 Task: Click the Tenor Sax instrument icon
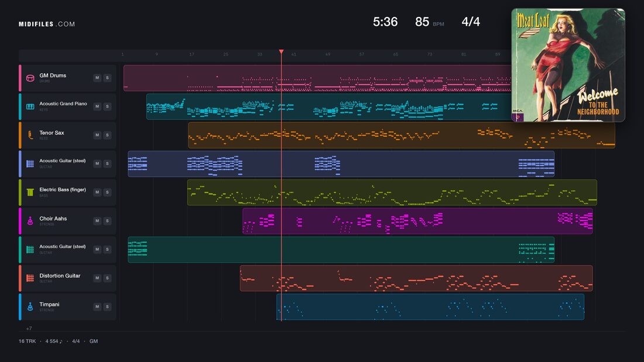pyautogui.click(x=30, y=135)
